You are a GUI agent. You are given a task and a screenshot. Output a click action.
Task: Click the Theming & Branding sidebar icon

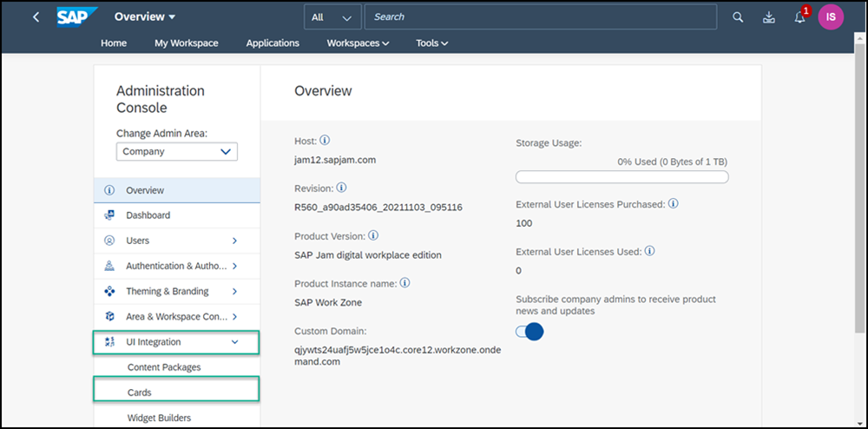(109, 291)
